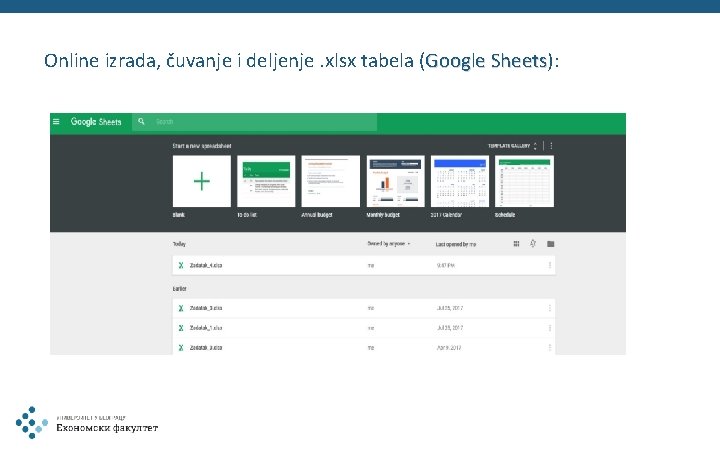Open the Zadatak_3.xlsx file
Viewport: 720px width, 450px height.
[364, 308]
